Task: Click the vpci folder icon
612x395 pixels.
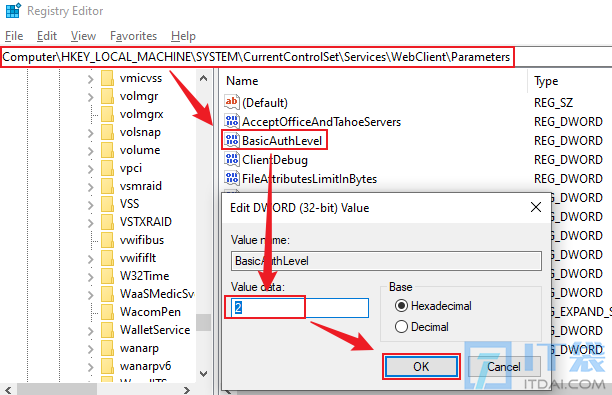Action: [x=107, y=168]
